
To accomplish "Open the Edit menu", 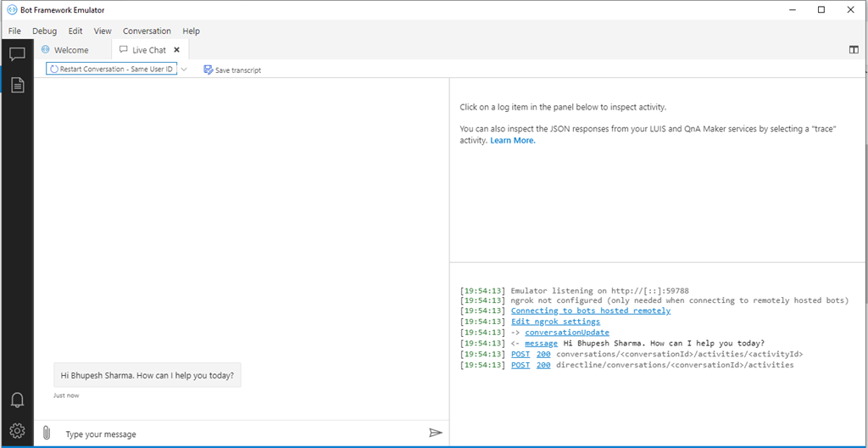I will pyautogui.click(x=75, y=31).
